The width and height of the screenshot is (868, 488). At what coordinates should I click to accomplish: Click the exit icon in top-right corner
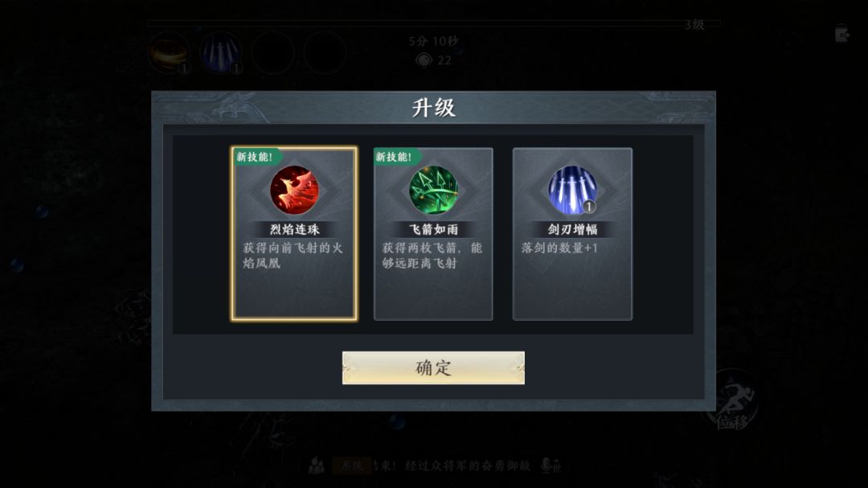coord(842,35)
